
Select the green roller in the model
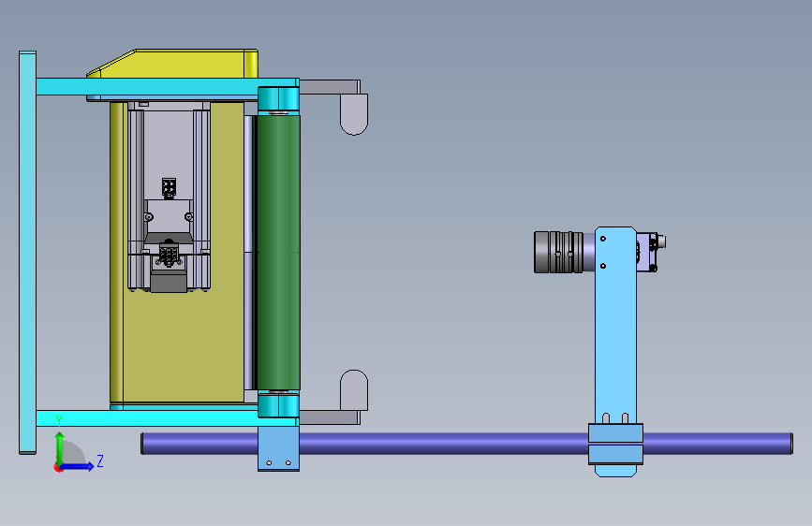pyautogui.click(x=278, y=253)
